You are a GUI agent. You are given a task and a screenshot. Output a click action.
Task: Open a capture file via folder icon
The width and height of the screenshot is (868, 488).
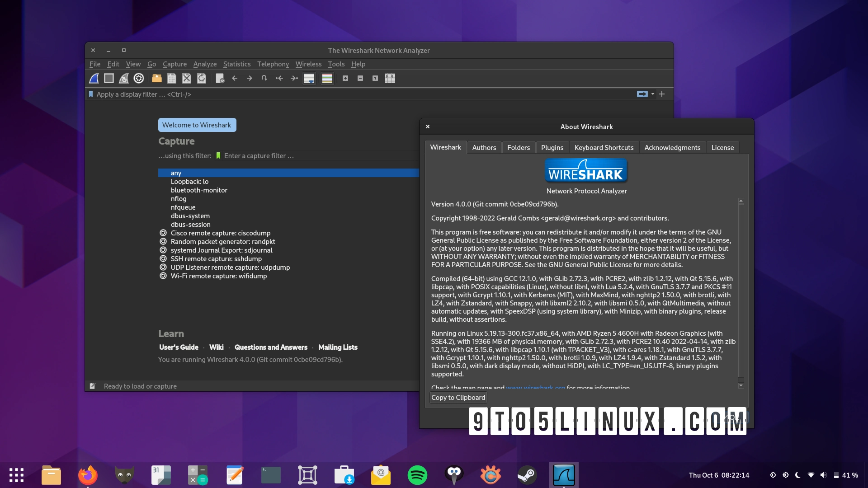[x=156, y=78]
